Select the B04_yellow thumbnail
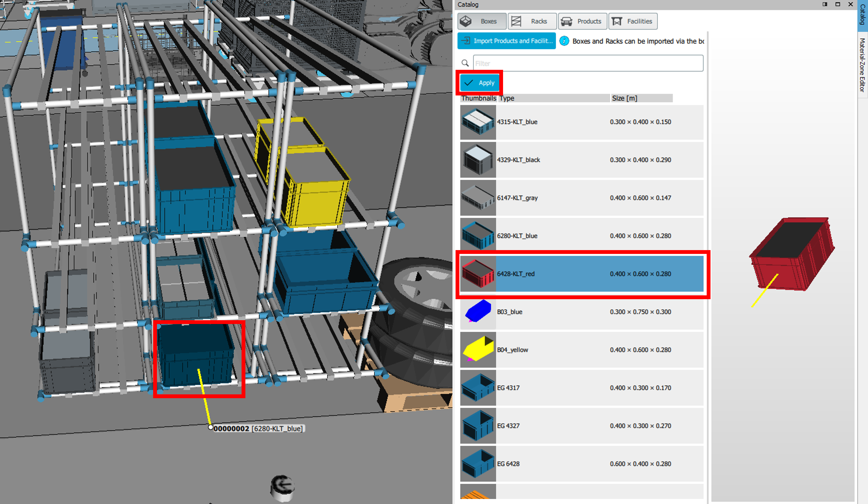The width and height of the screenshot is (868, 504). point(478,350)
